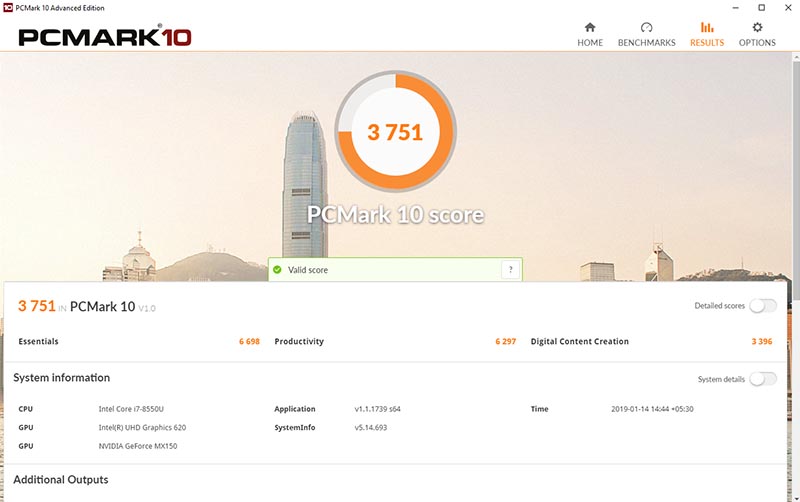Select the Digital Content Creation label
Image resolution: width=800 pixels, height=502 pixels.
[580, 341]
